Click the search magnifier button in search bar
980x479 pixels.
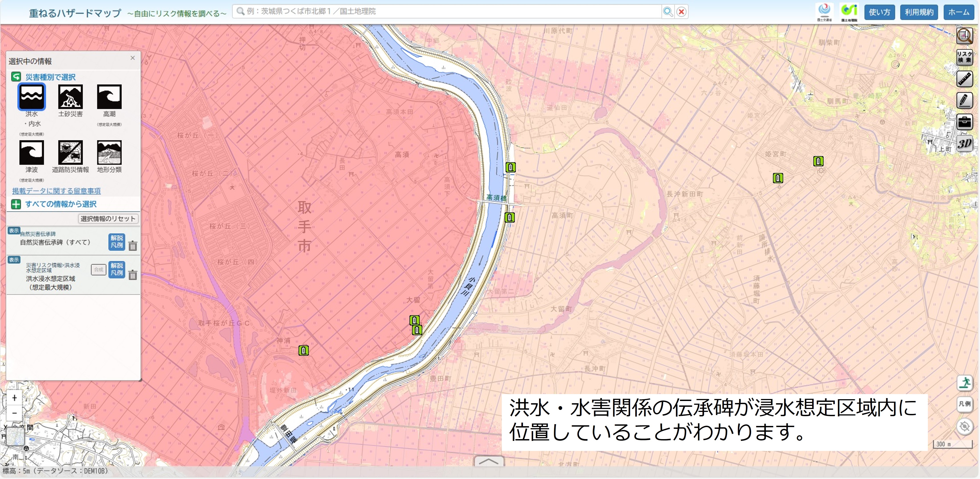tap(668, 12)
